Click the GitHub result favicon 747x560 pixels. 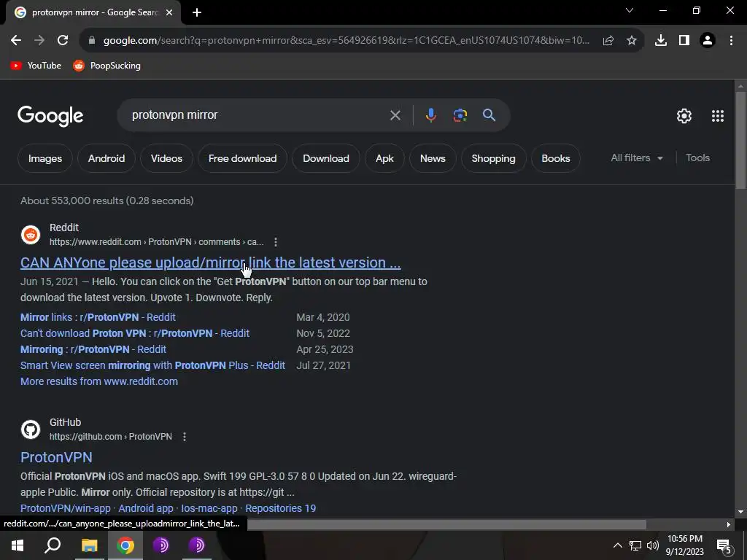[31, 429]
